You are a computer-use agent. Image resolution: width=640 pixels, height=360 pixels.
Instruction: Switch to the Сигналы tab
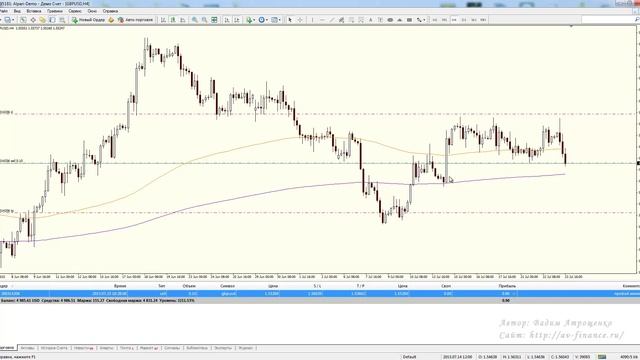[172, 348]
